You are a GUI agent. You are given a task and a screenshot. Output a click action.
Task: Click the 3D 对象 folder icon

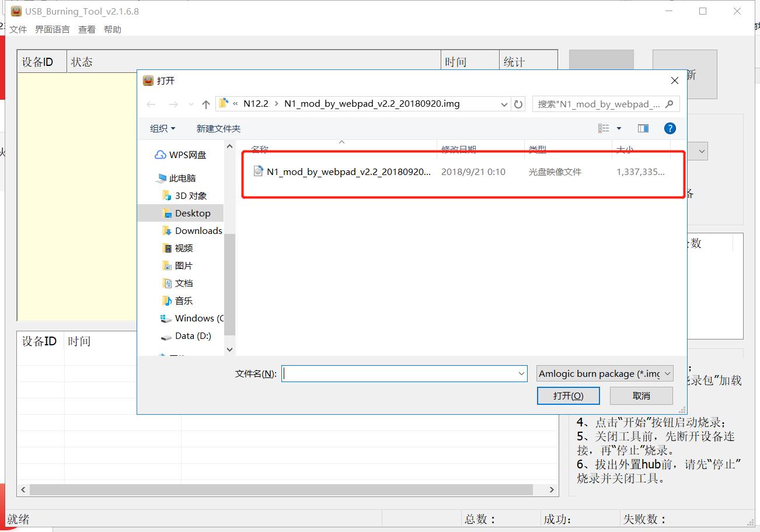coord(167,196)
